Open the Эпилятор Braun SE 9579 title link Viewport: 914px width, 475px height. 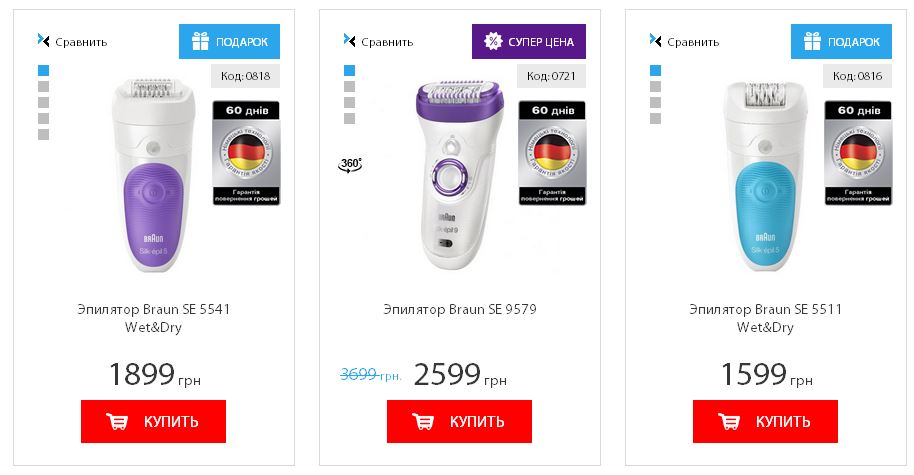coord(459,310)
